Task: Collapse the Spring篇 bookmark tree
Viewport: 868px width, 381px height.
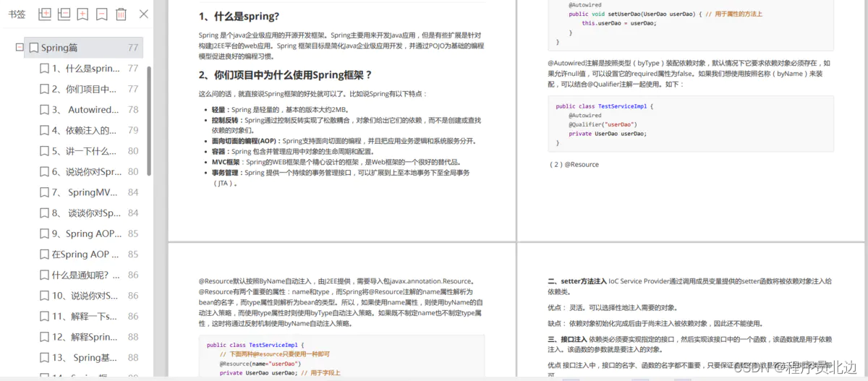Action: 20,48
